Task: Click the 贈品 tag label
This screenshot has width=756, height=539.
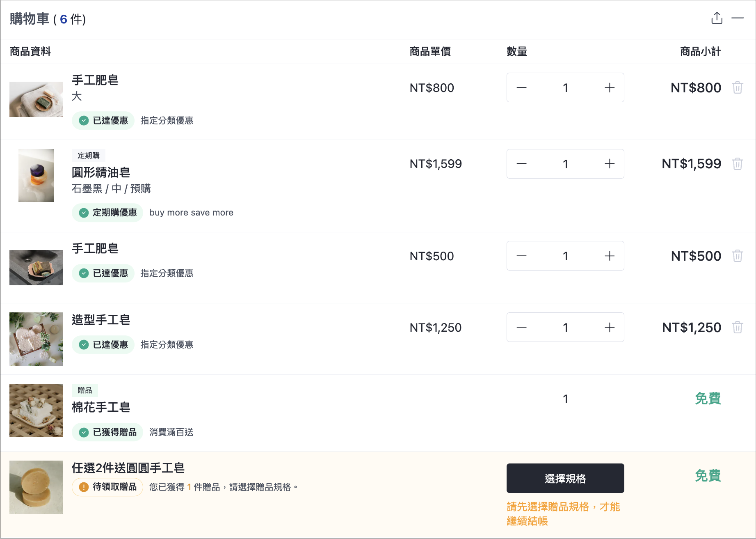Action: click(x=85, y=390)
